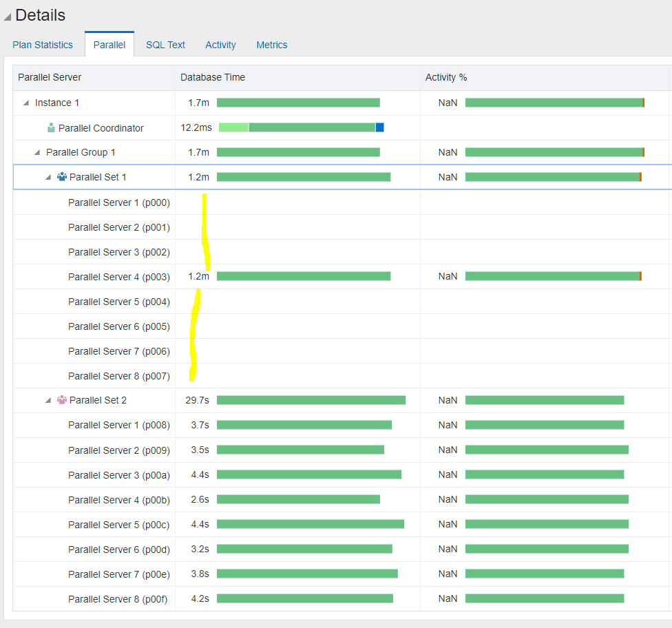This screenshot has width=672, height=628.
Task: Click the Details section heading
Action: (x=41, y=15)
